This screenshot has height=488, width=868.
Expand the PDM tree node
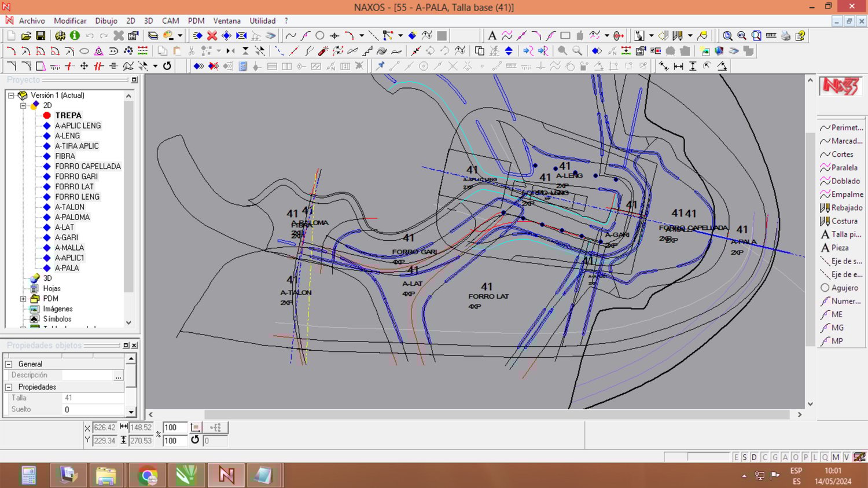click(23, 299)
